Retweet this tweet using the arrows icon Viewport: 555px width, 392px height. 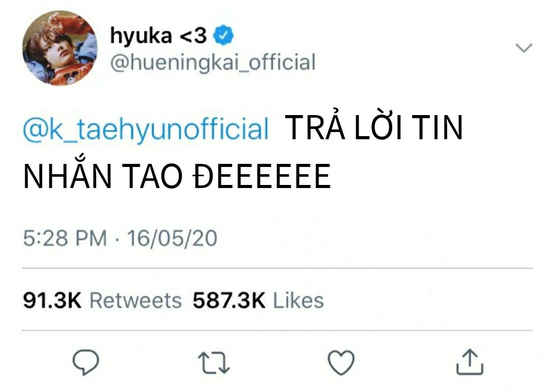pyautogui.click(x=213, y=363)
